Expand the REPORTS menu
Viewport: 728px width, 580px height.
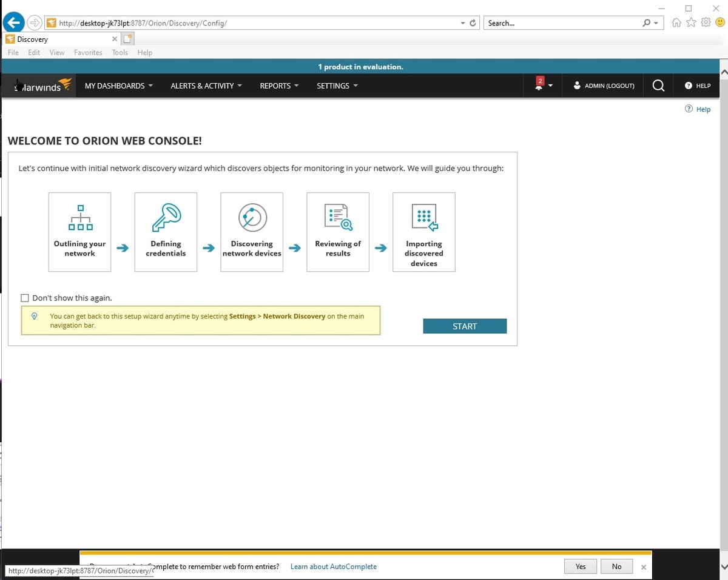tap(280, 86)
